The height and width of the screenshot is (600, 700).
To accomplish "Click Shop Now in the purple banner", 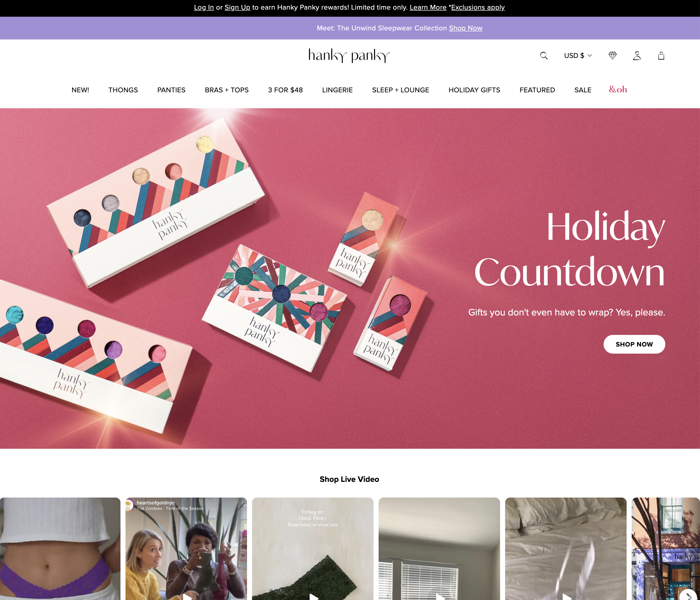I will 465,28.
